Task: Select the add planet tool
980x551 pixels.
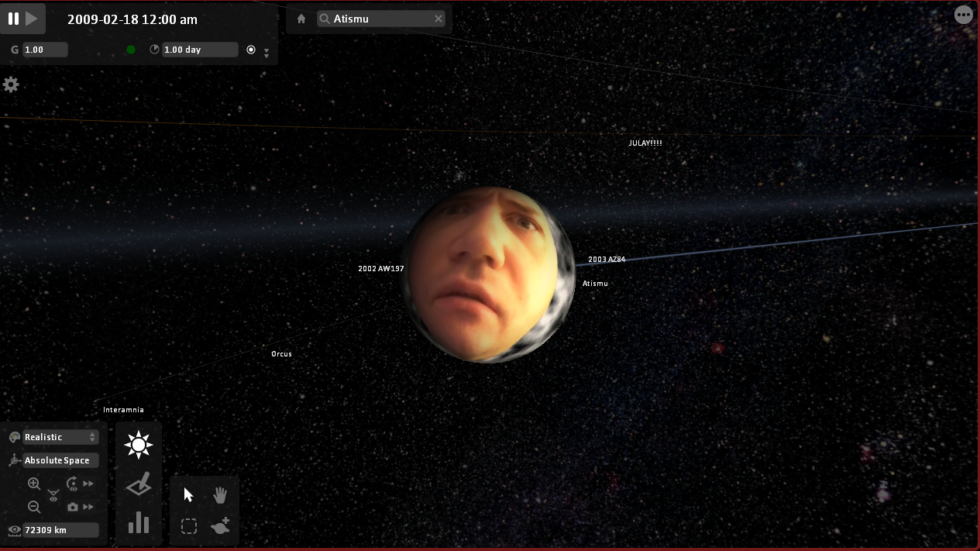Action: tap(220, 526)
